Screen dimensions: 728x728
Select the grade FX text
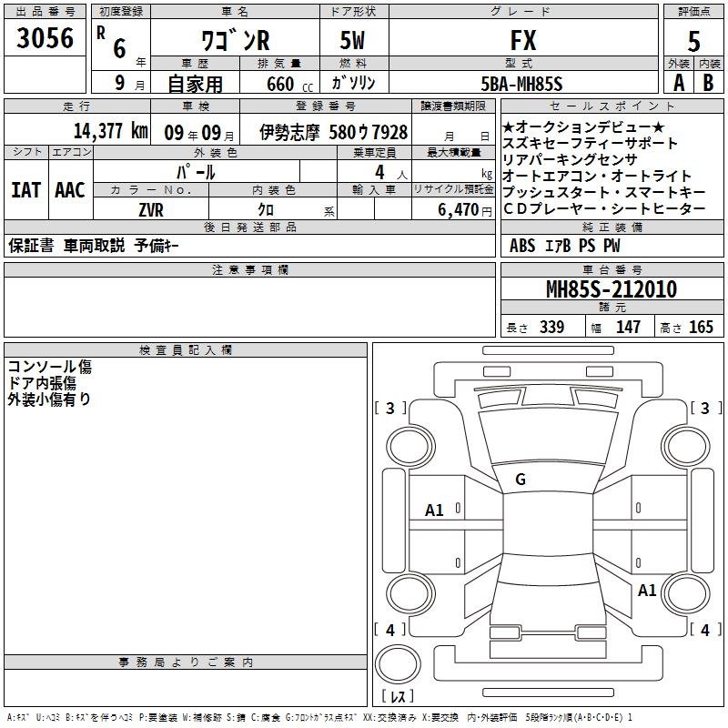coord(523,40)
